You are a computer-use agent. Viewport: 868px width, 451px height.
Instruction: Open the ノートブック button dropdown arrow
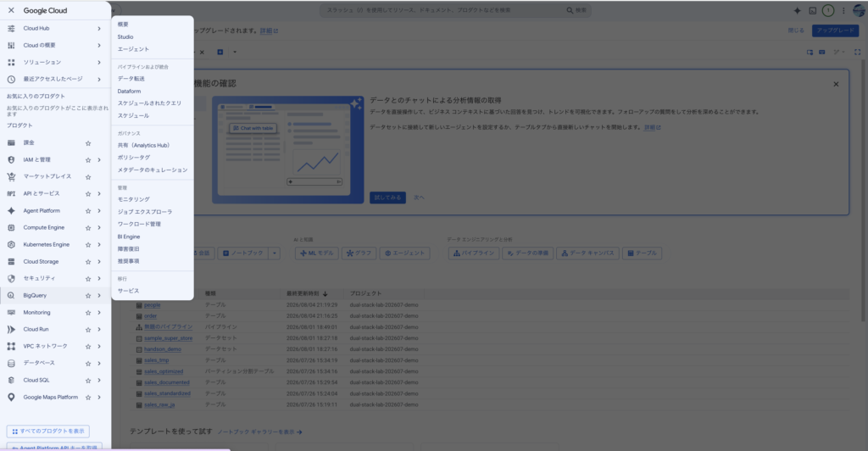tap(275, 253)
